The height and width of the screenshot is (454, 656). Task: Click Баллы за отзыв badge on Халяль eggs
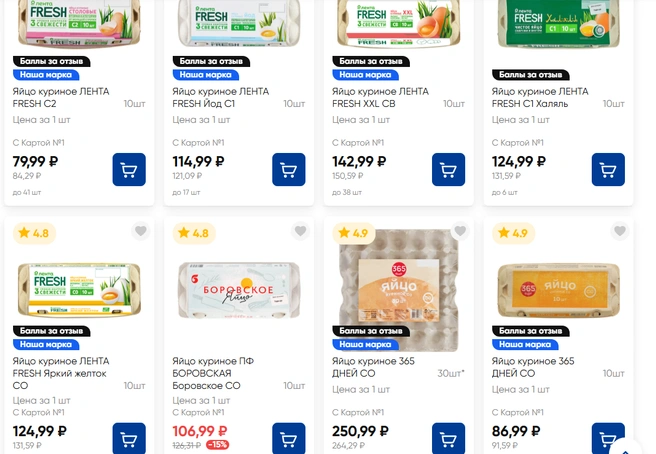(x=533, y=74)
